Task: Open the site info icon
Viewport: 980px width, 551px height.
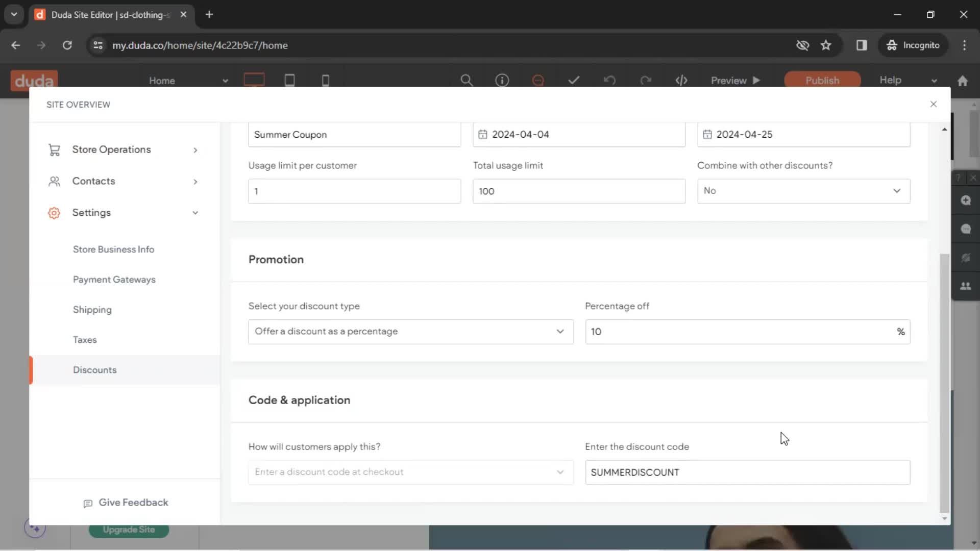Action: pos(502,80)
